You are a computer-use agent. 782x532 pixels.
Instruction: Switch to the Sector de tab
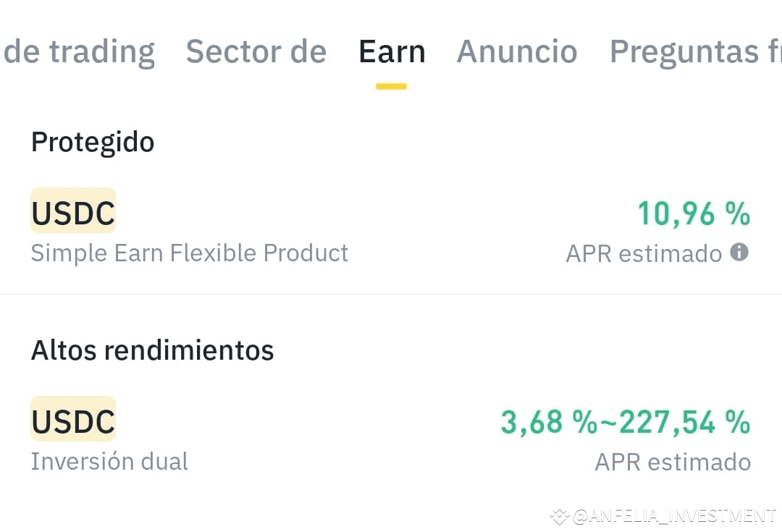[256, 51]
